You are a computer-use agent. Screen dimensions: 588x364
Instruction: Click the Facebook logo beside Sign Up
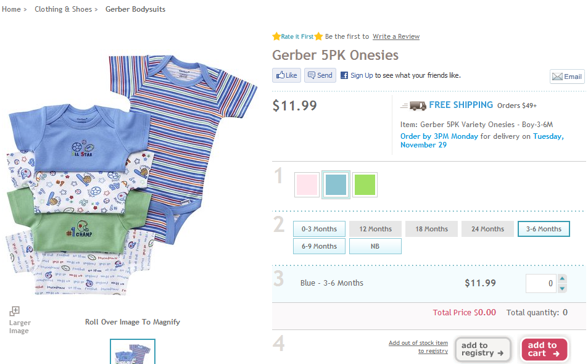point(344,75)
